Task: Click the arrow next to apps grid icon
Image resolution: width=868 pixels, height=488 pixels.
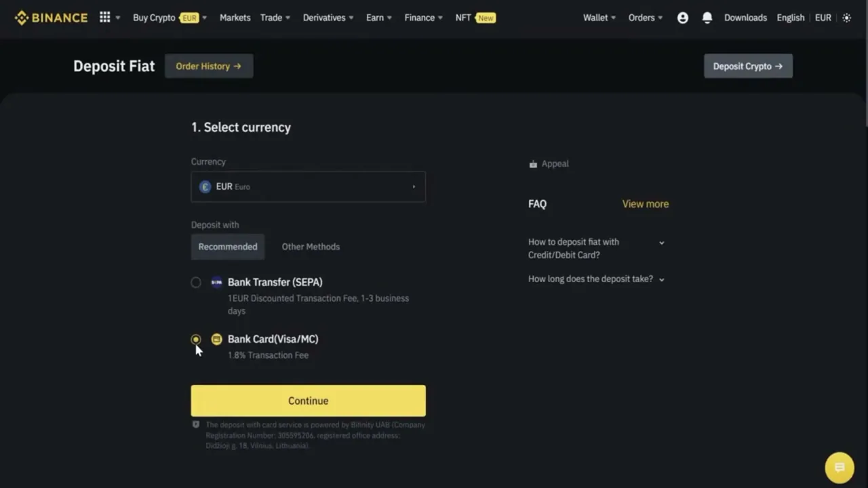Action: click(118, 18)
